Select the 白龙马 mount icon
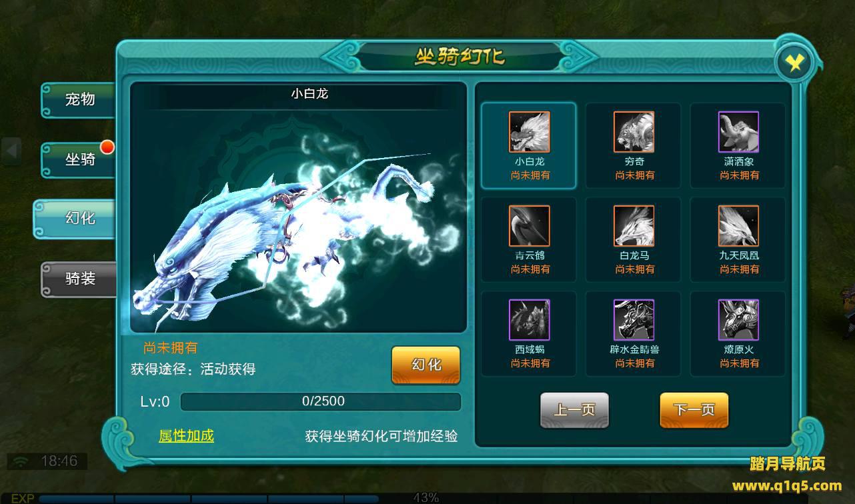Screen dimensions: 855x504 634,226
